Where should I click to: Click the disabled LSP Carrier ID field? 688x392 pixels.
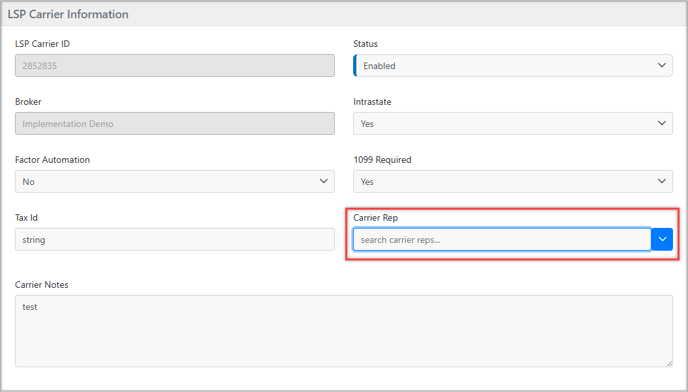click(x=175, y=65)
